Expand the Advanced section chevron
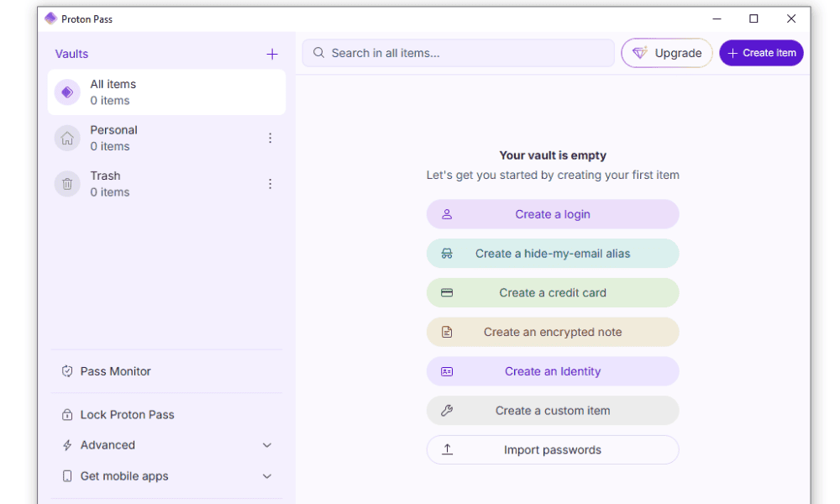 [x=267, y=445]
